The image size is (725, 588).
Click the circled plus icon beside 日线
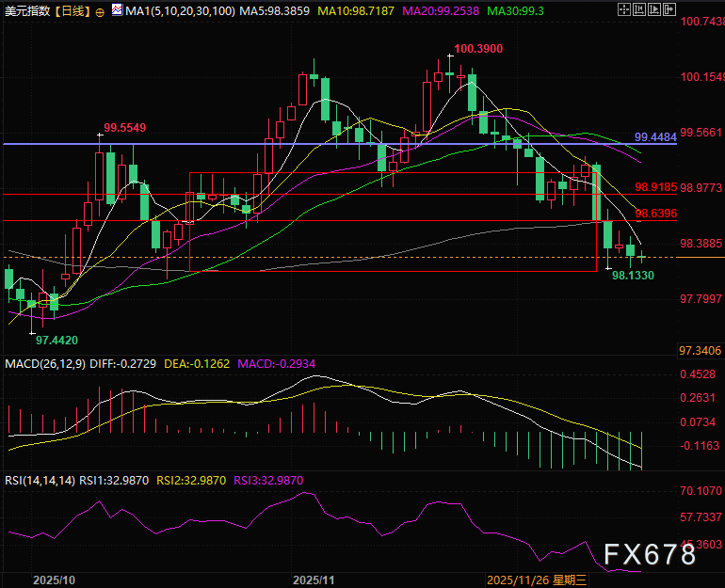100,12
